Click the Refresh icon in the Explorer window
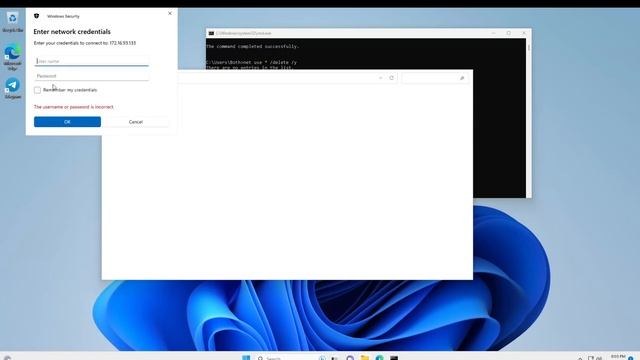Viewport: 640px width, 360px height. pyautogui.click(x=391, y=78)
